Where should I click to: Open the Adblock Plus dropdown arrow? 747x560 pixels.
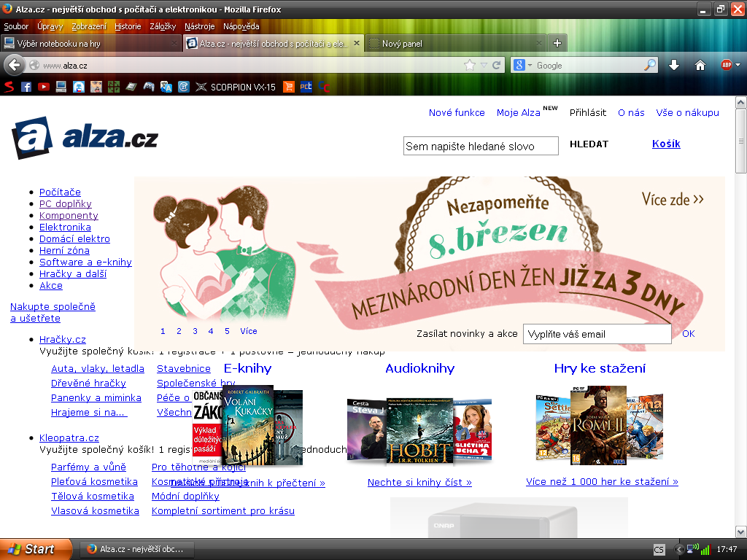point(738,65)
